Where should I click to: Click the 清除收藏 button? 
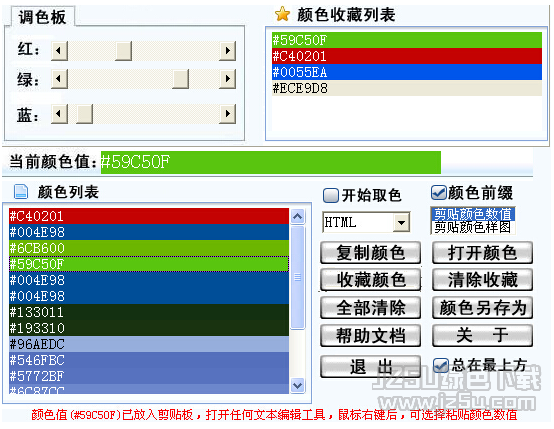pos(482,280)
